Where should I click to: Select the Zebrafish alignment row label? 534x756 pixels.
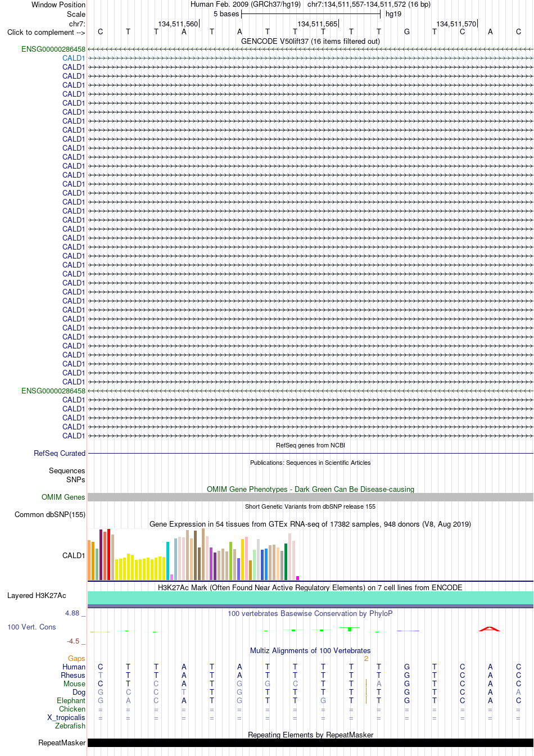[70, 726]
